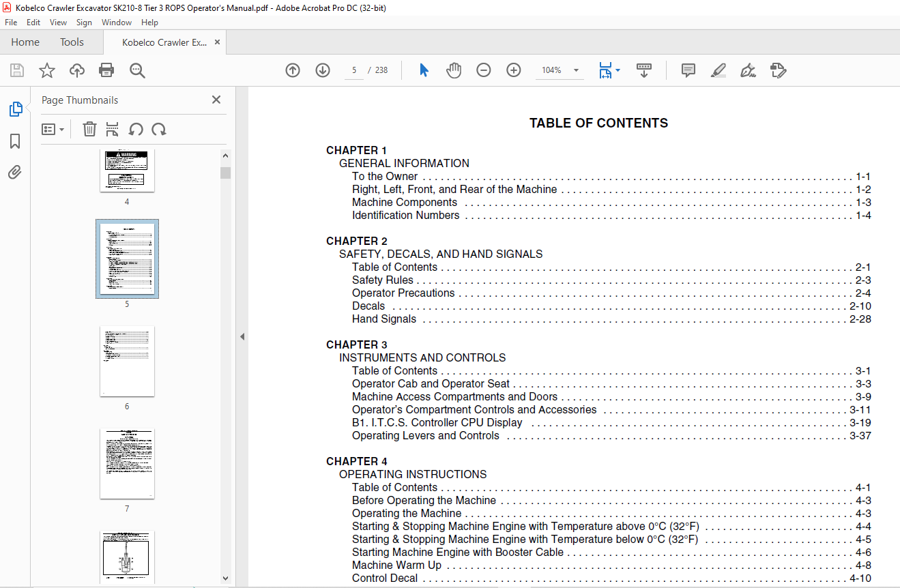Viewport: 900px width, 588px height.
Task: Open the Window menu
Action: click(117, 23)
